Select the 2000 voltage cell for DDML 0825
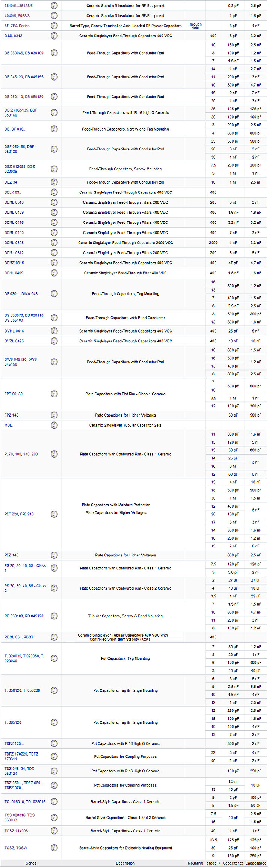 tap(213, 243)
